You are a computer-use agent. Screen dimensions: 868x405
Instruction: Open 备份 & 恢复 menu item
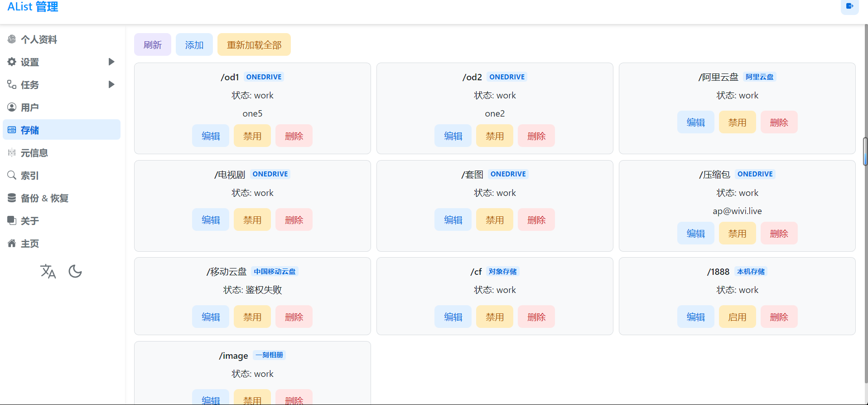point(62,198)
